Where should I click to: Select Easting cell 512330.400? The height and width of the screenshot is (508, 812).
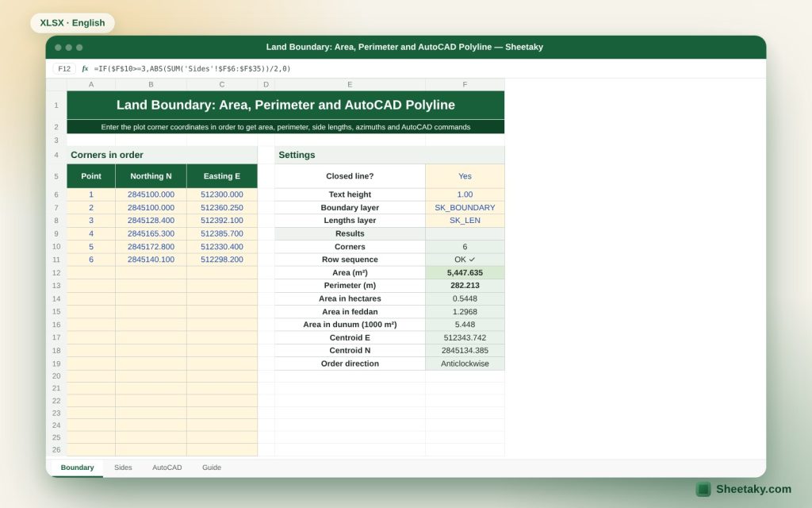222,247
